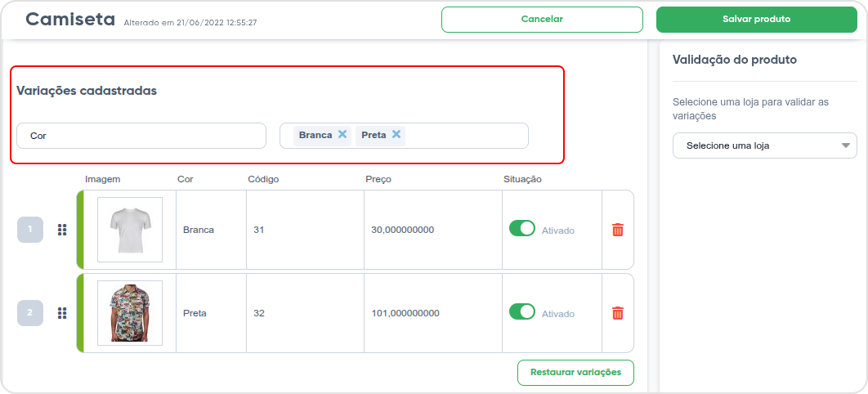The height and width of the screenshot is (394, 868).
Task: Edit the Cor variation name field
Action: (x=141, y=136)
